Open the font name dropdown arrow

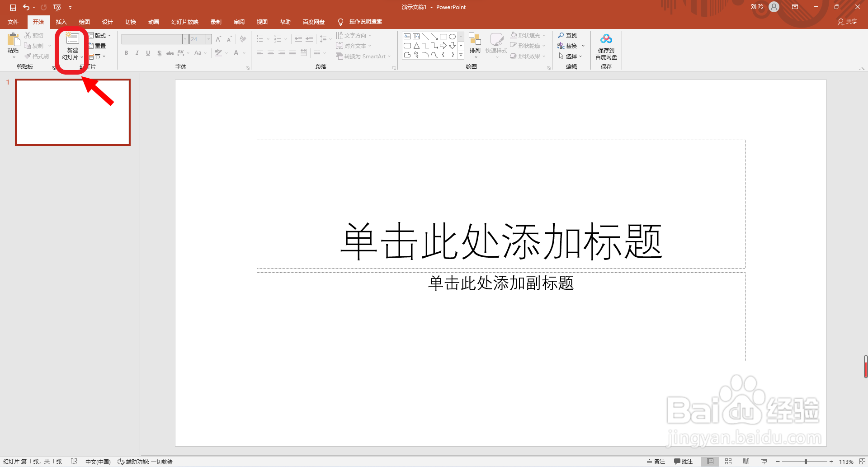[x=185, y=39]
